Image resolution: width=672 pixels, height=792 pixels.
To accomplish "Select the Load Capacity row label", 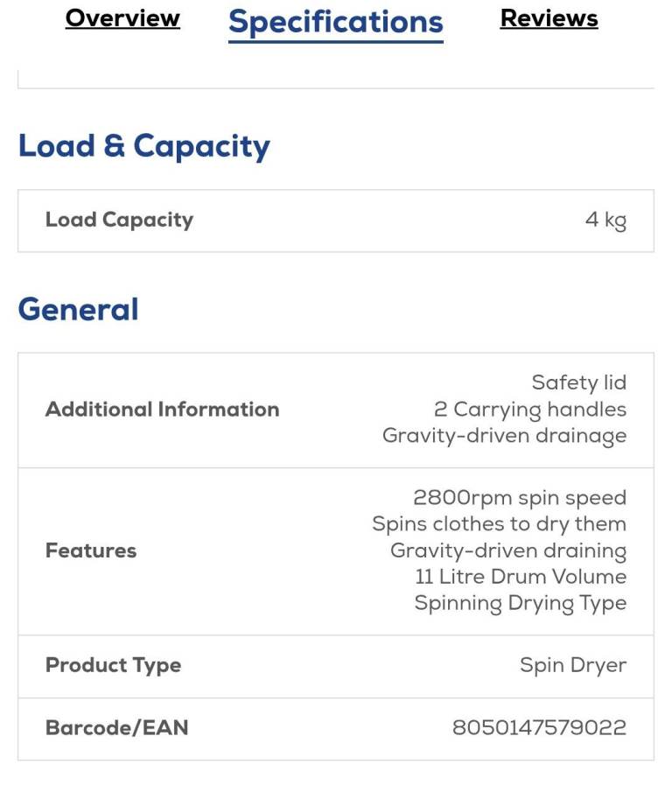I will click(119, 220).
